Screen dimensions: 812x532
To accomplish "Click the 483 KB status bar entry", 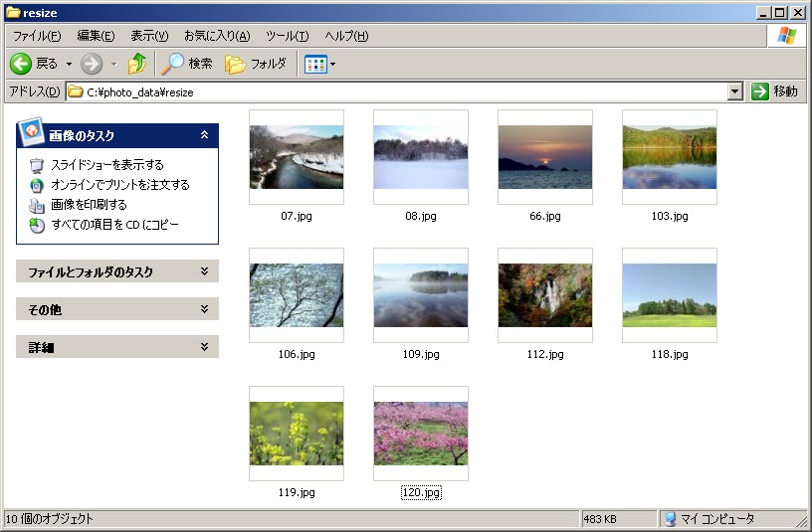I will 600,518.
